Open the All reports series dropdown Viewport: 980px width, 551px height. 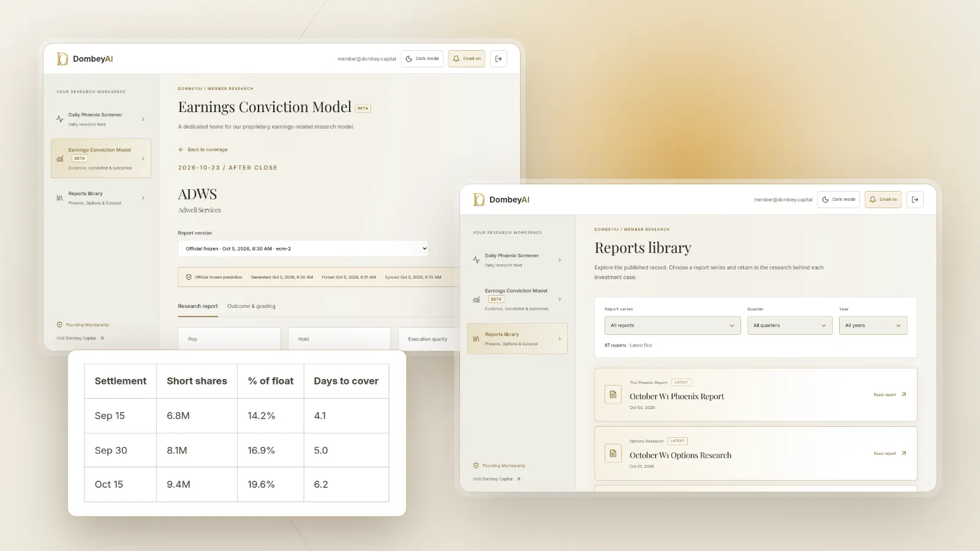click(x=673, y=326)
